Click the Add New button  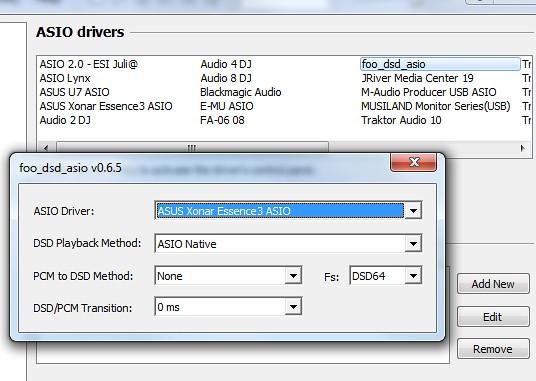click(493, 284)
